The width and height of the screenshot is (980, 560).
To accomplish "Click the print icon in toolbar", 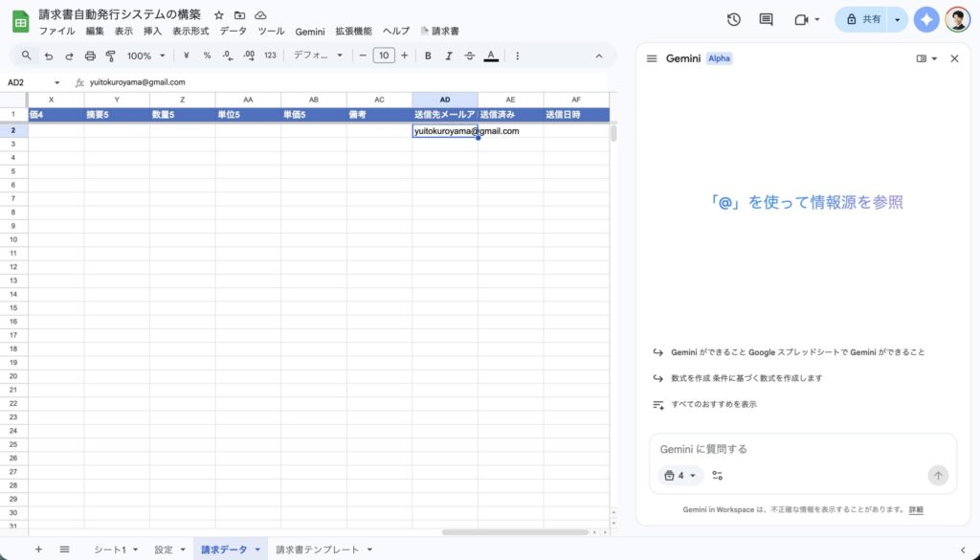I will click(90, 56).
